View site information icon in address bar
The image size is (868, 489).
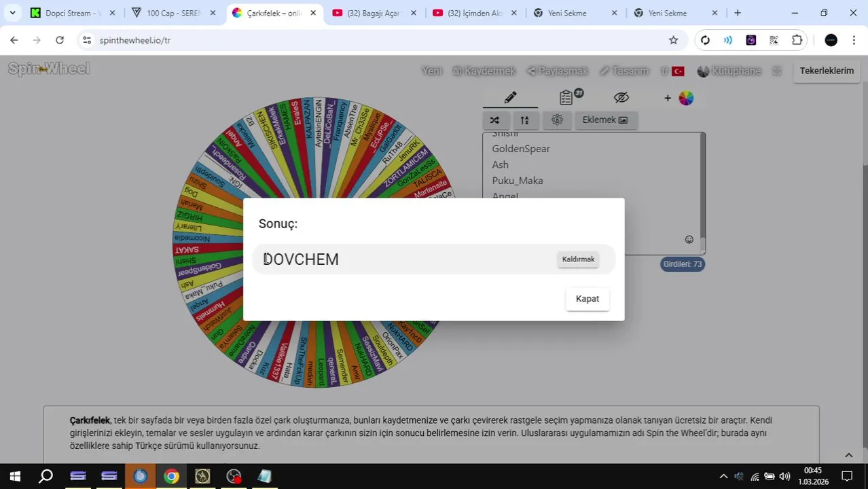86,40
